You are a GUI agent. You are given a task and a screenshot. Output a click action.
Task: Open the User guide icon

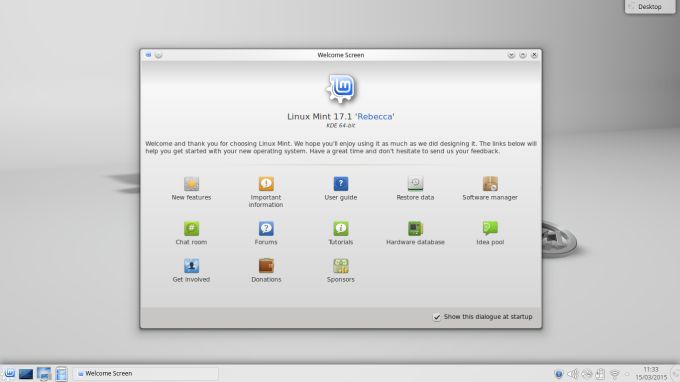(x=340, y=183)
